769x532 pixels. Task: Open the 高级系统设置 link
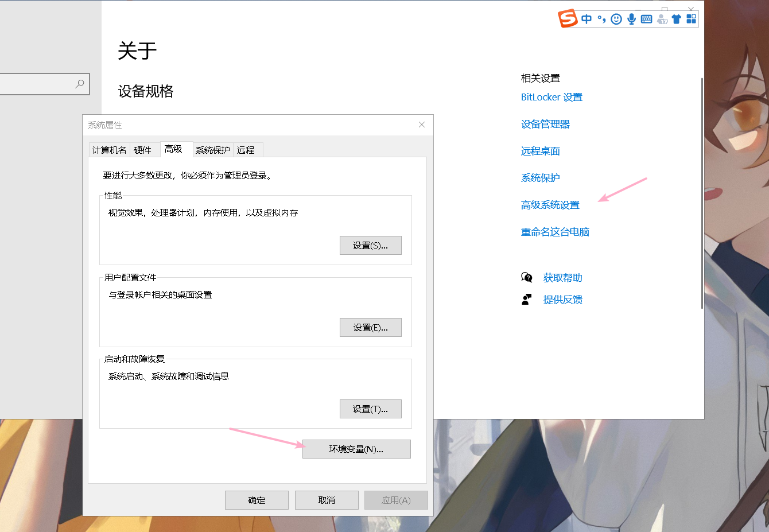(550, 205)
